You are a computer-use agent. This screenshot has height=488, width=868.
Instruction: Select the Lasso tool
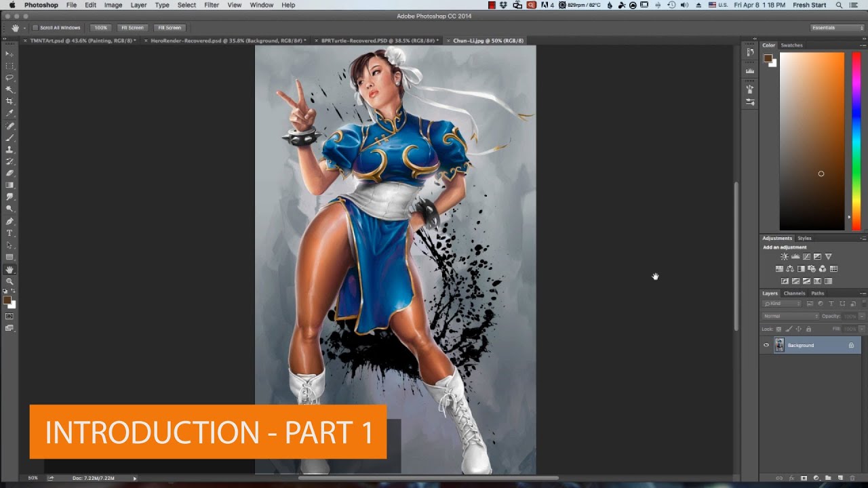(x=9, y=77)
